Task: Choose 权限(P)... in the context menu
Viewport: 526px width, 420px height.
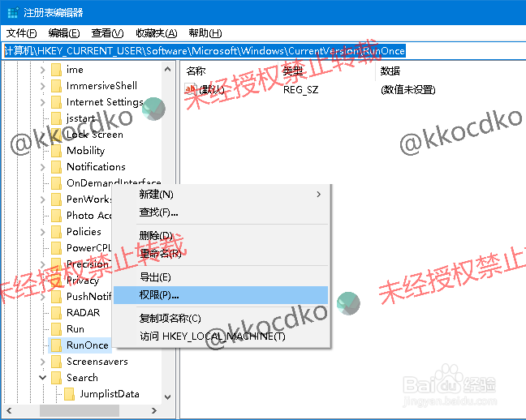Action: click(221, 295)
